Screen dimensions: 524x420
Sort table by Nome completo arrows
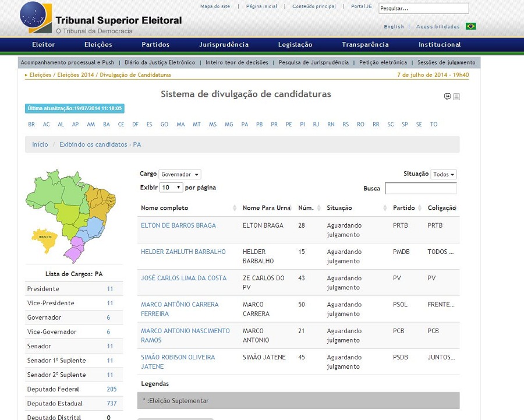(x=235, y=208)
